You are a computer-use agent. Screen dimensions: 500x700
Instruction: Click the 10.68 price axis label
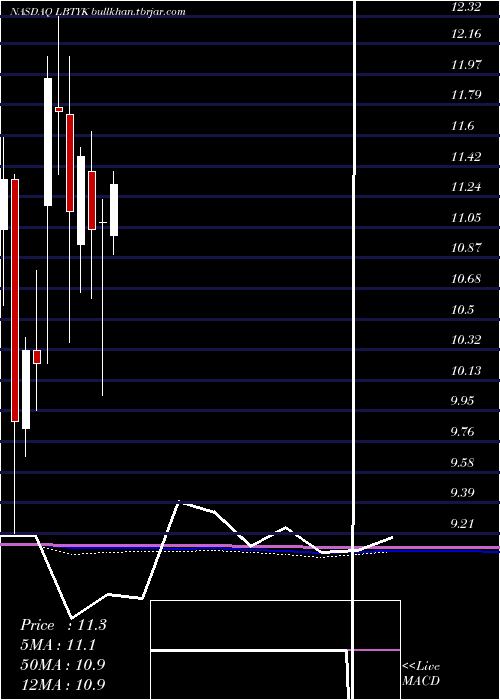point(466,279)
